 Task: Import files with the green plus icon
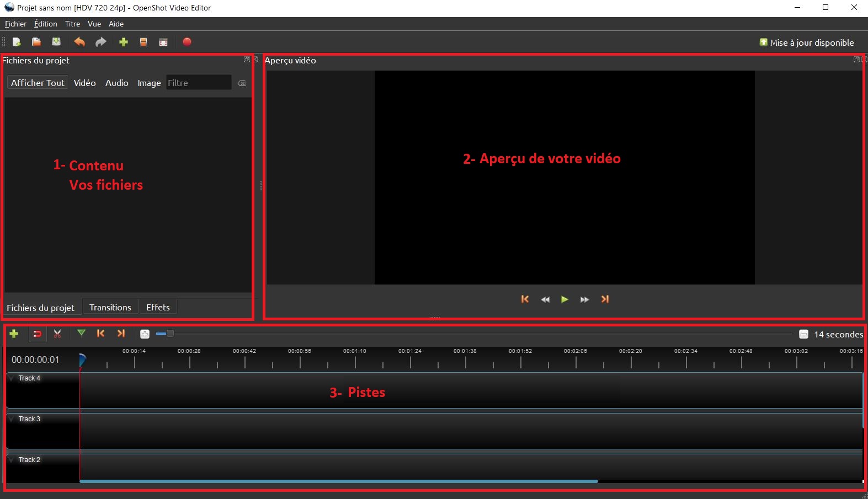(124, 42)
